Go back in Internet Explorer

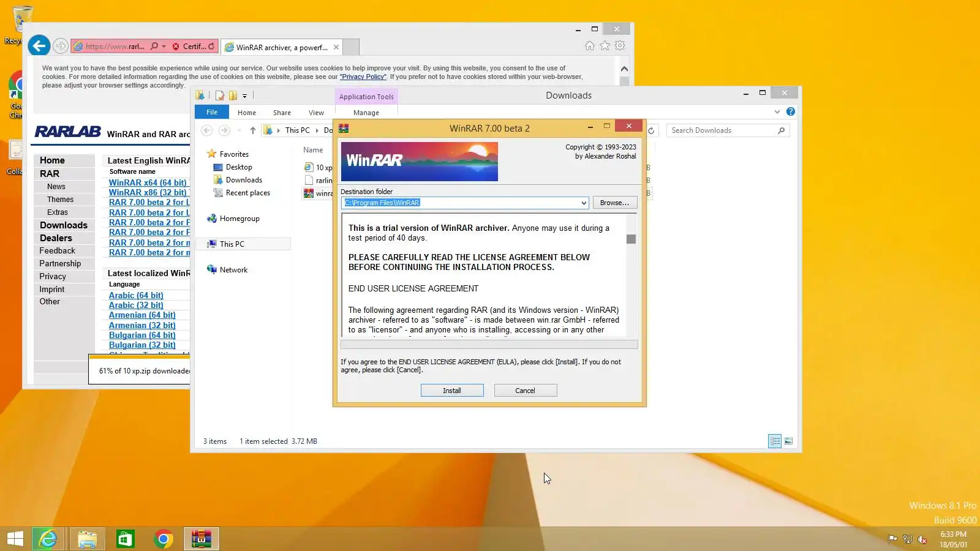tap(39, 45)
